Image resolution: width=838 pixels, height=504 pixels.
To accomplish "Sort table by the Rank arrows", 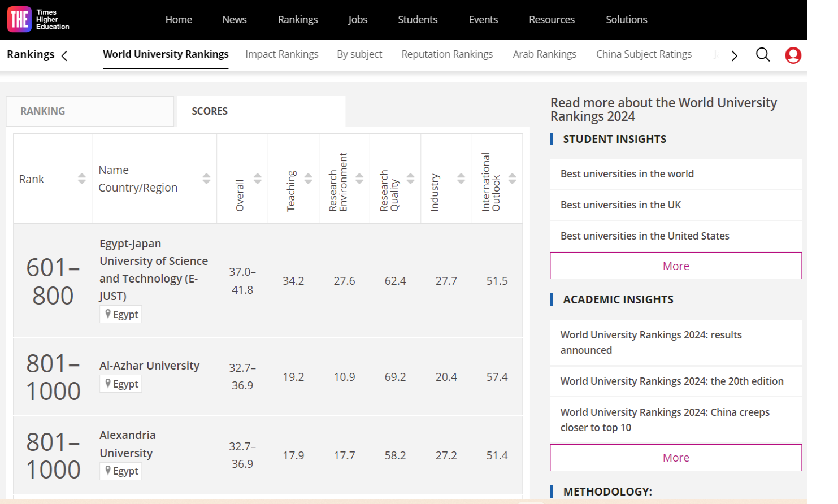I will coord(82,179).
